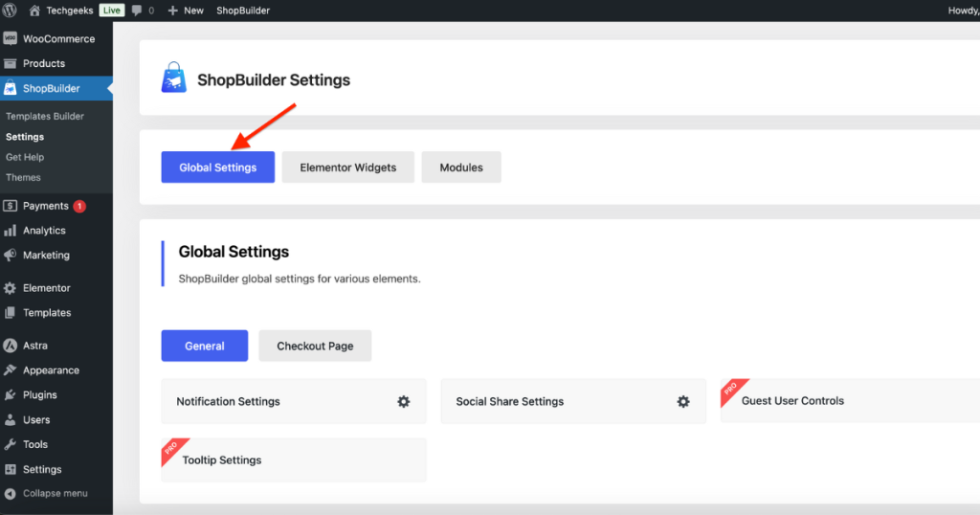Click the Live status badge
The height and width of the screenshot is (515, 980).
click(x=112, y=11)
